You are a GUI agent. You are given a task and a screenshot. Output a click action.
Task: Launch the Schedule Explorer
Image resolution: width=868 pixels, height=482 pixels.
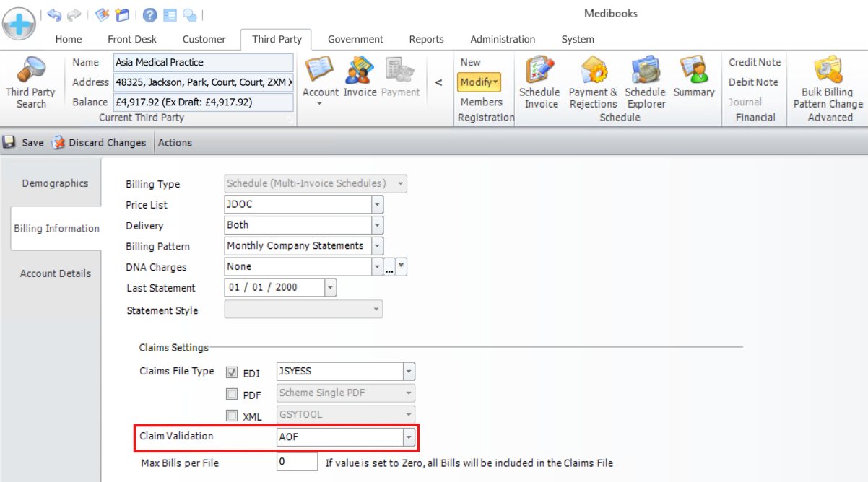(x=646, y=72)
